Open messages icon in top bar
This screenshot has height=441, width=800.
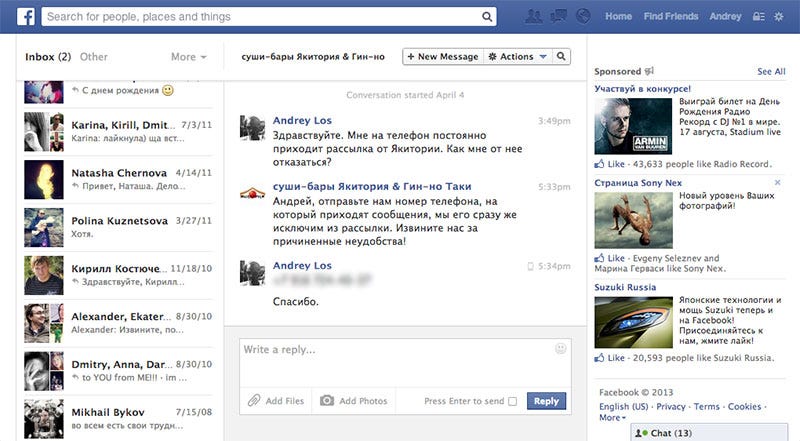point(559,16)
